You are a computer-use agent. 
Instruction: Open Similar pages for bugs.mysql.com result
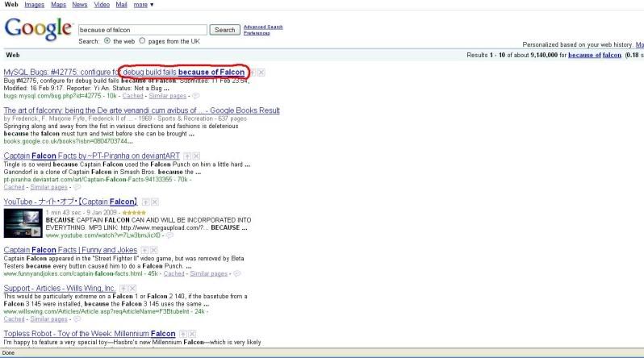tap(168, 96)
